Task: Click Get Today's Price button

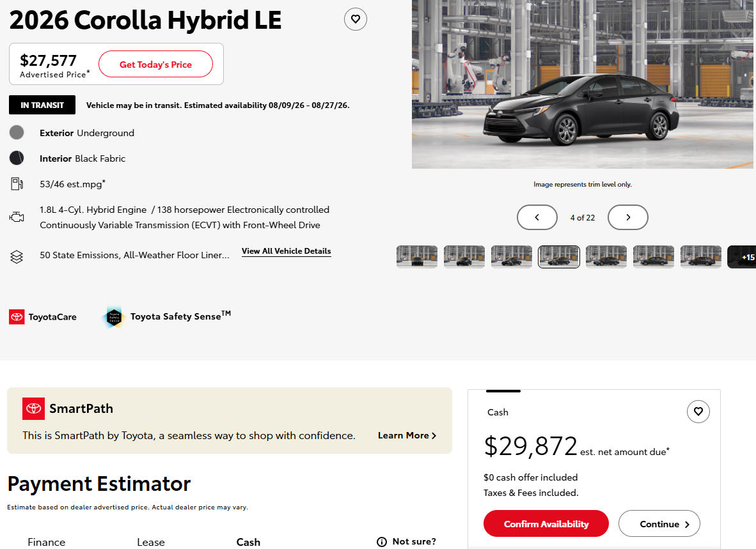Action: (155, 64)
